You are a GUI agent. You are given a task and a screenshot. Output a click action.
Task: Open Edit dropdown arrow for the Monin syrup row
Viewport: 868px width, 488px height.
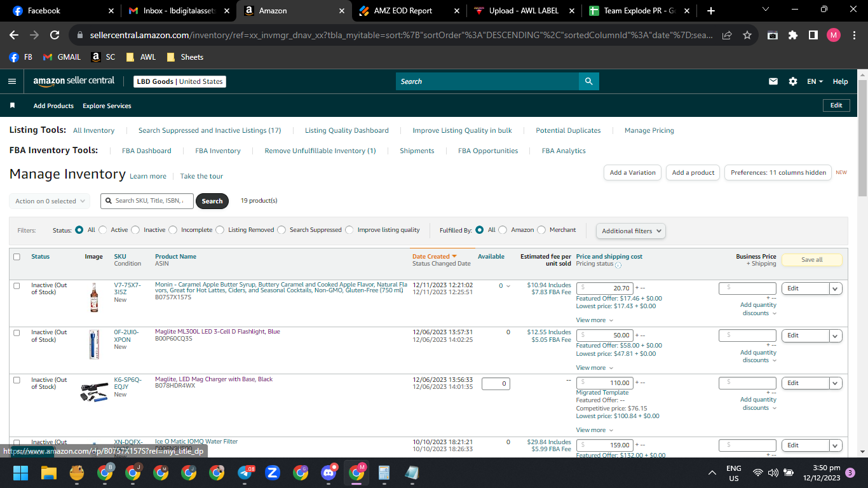pos(836,288)
